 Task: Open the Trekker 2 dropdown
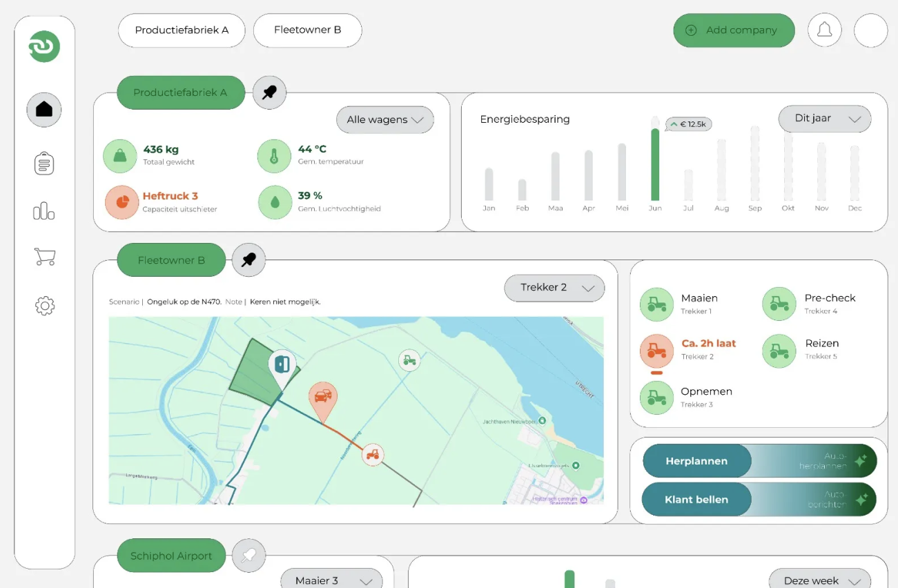[x=554, y=288]
